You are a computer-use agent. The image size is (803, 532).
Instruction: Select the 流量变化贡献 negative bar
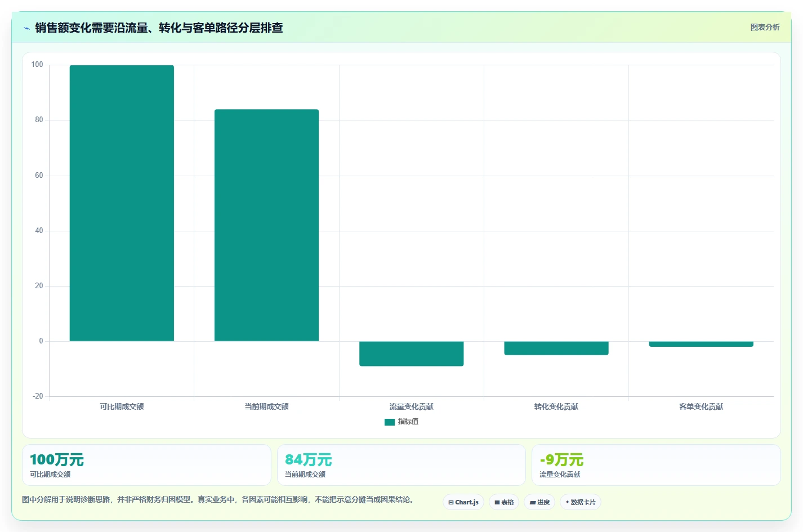[x=412, y=354]
